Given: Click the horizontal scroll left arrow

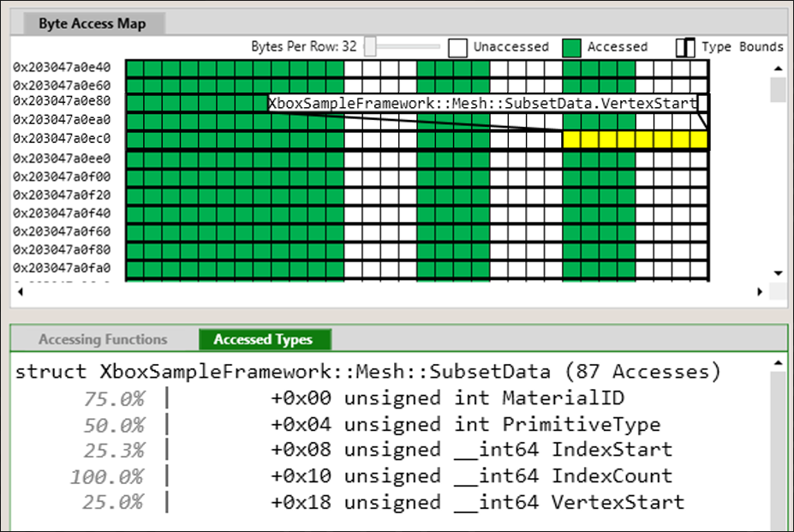Looking at the screenshot, I should click(x=21, y=291).
